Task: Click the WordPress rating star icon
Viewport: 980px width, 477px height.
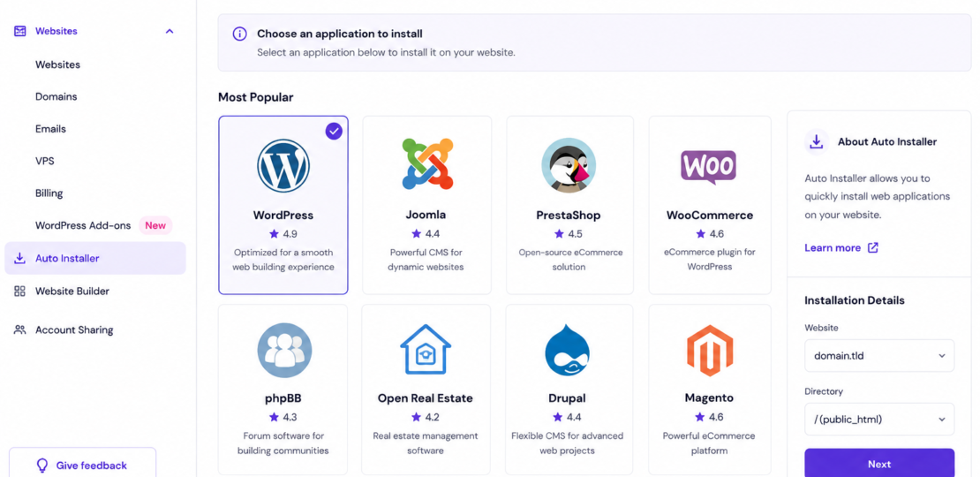Action: pos(274,234)
